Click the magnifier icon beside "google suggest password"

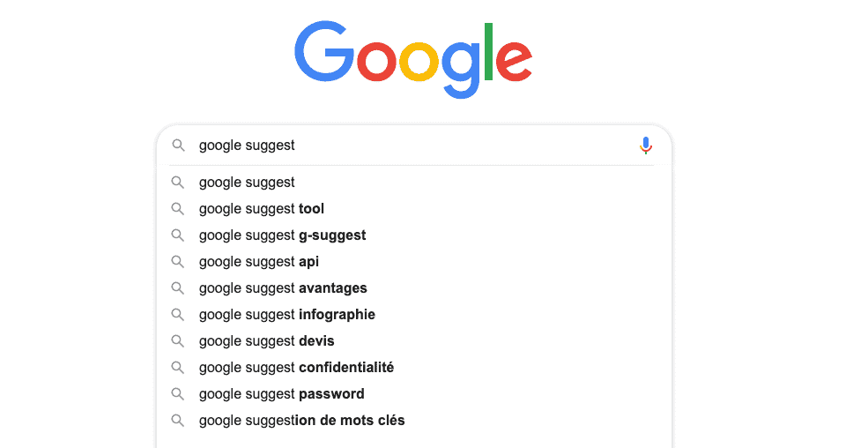coord(178,394)
